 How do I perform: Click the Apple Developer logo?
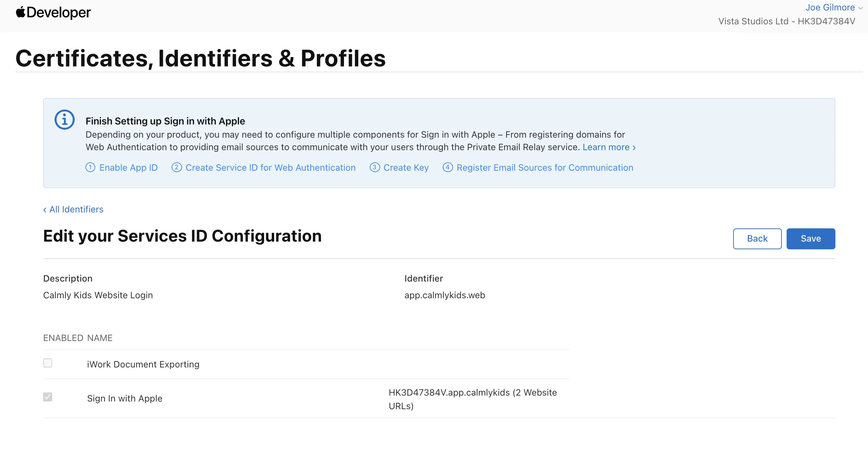point(53,13)
